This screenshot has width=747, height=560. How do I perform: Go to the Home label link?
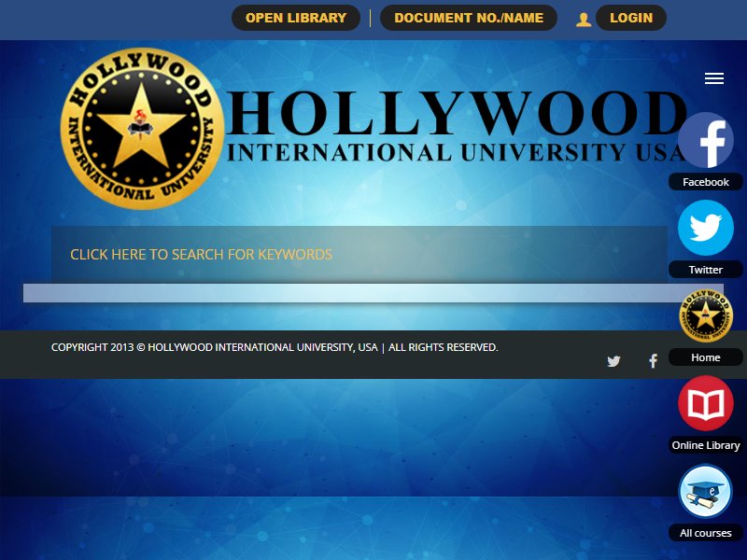(706, 357)
